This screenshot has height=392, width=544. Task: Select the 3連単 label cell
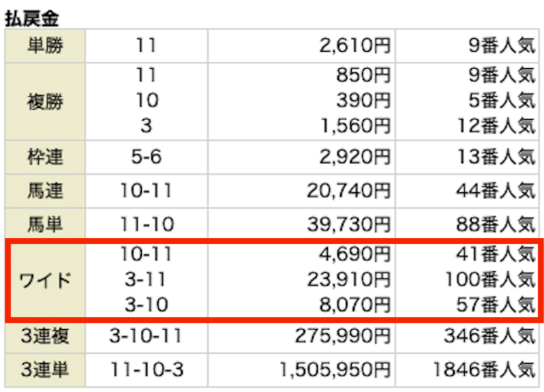45,370
